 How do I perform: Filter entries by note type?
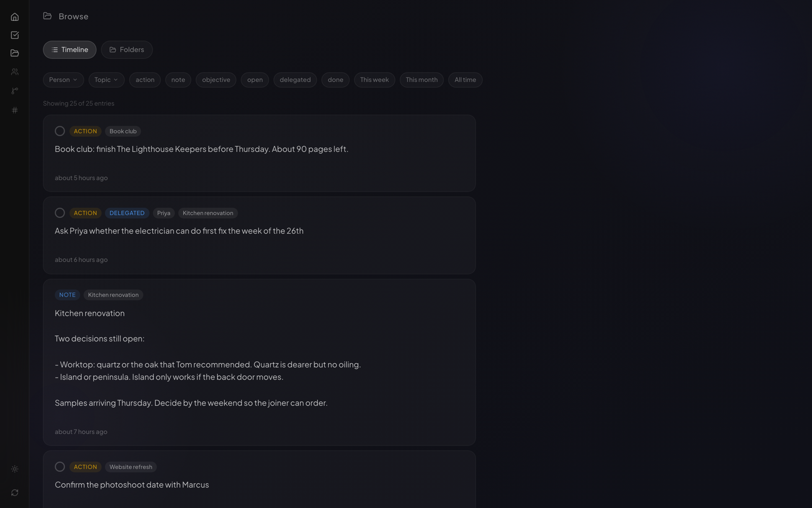(178, 80)
